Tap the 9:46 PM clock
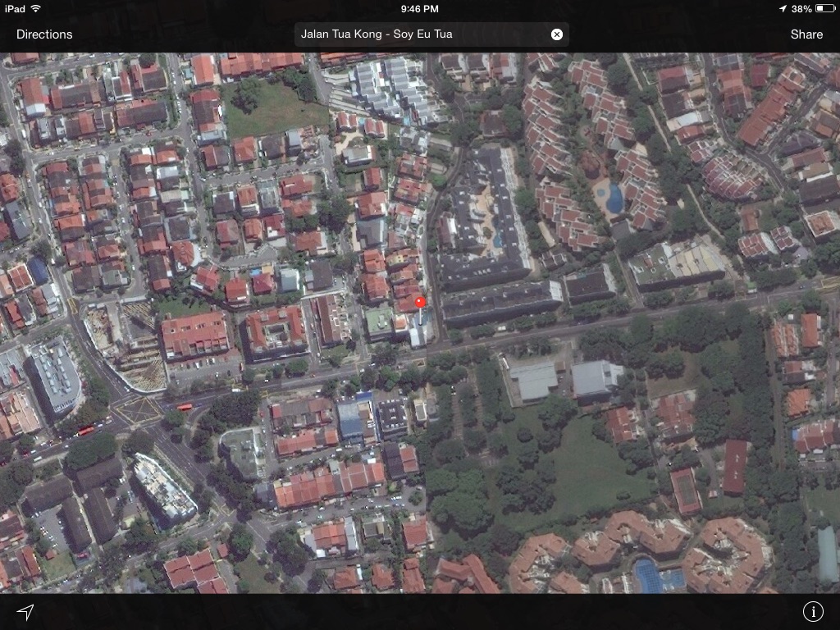This screenshot has height=630, width=840. tap(419, 8)
